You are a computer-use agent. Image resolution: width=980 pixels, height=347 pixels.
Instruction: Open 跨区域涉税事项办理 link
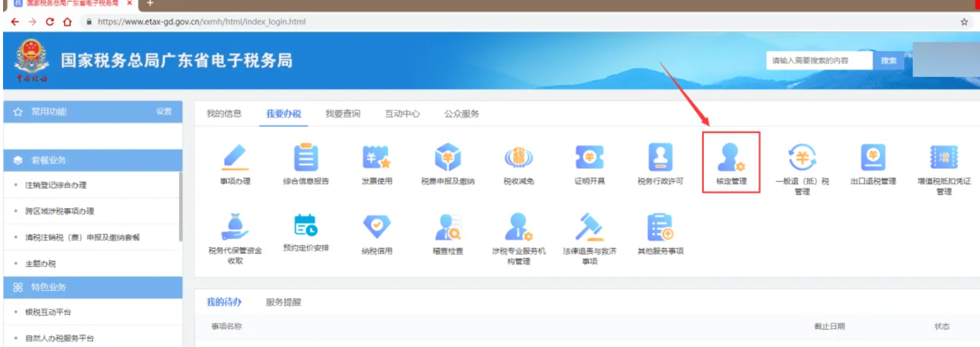(59, 211)
